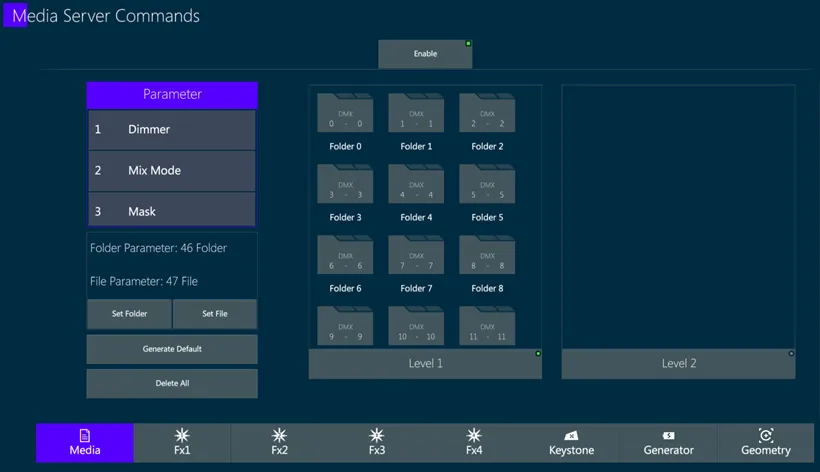This screenshot has height=472, width=820.
Task: Open the Folder 3 icon
Action: pos(345,183)
